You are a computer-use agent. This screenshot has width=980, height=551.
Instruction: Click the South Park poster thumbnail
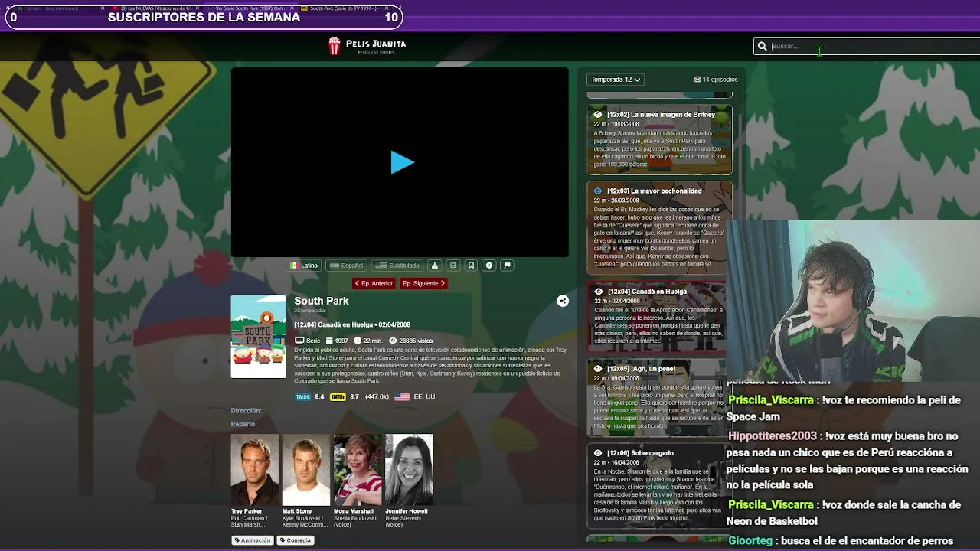click(x=259, y=337)
